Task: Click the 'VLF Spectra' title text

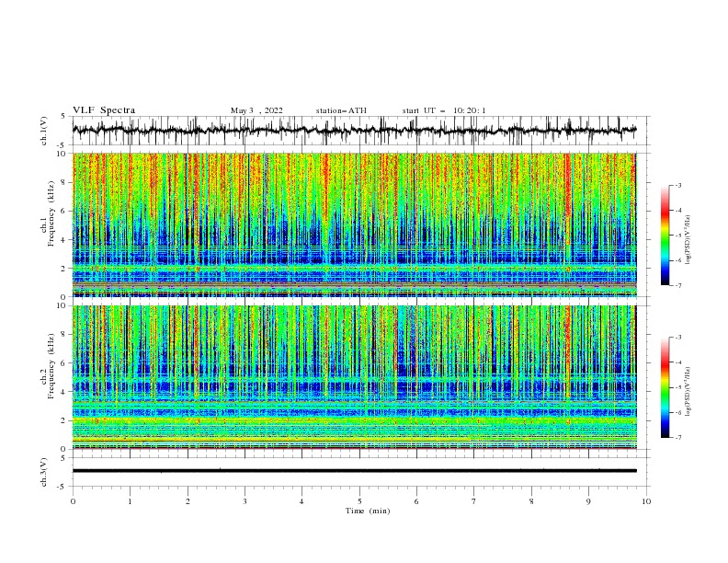Action: [x=104, y=110]
